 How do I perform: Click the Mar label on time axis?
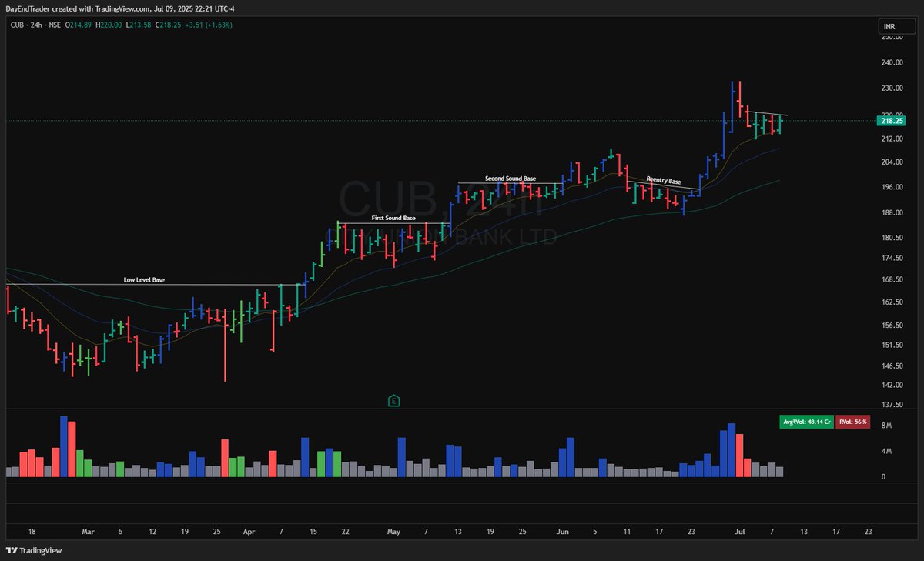(88, 532)
